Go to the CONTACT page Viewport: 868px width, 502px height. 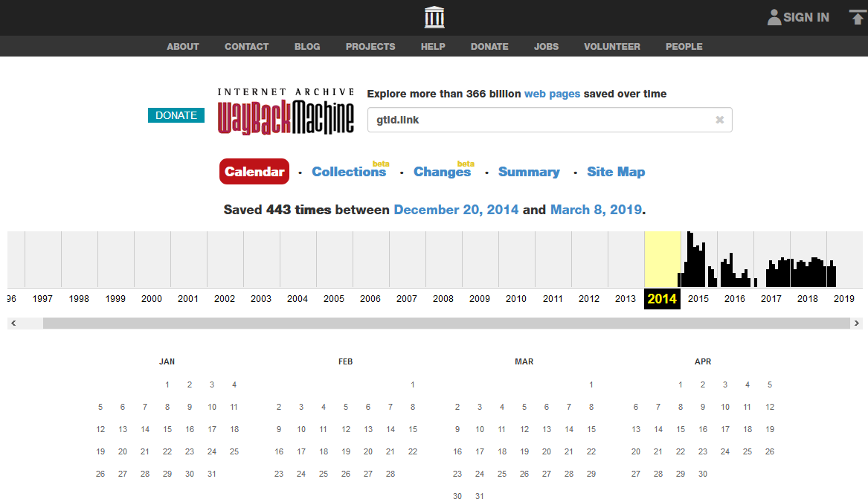(246, 47)
